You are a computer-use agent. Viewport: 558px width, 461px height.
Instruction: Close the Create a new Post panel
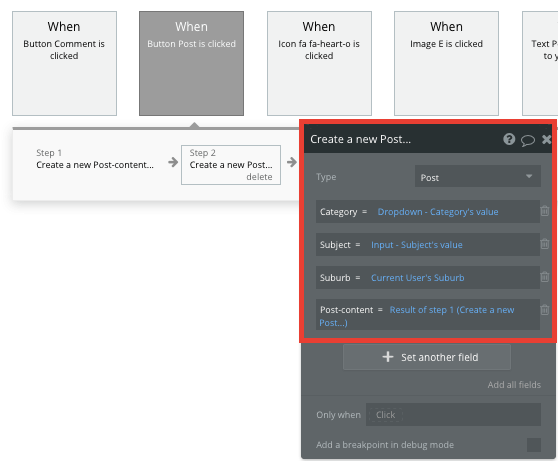(546, 139)
